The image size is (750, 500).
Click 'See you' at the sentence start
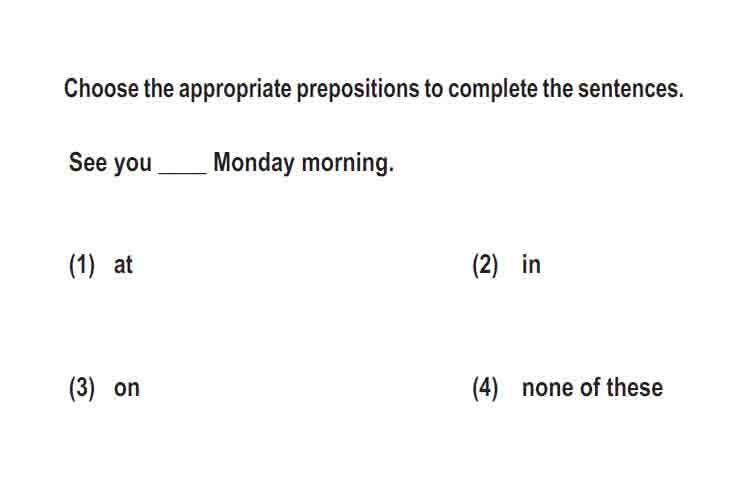(110, 163)
